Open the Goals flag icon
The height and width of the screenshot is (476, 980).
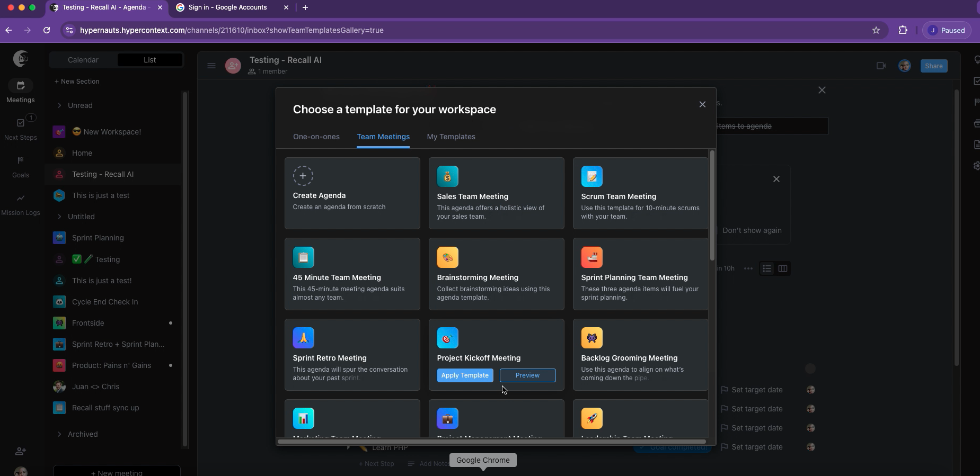[x=21, y=160]
